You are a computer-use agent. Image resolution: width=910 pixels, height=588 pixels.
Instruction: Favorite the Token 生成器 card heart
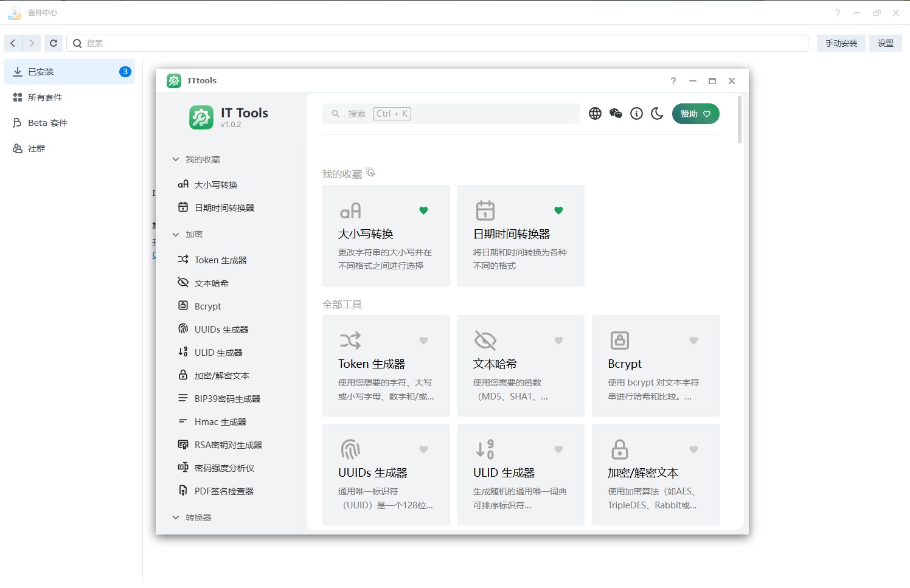423,341
